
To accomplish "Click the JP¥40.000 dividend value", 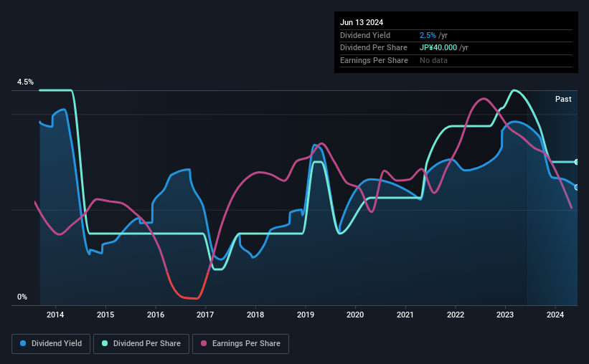I will pyautogui.click(x=438, y=48).
